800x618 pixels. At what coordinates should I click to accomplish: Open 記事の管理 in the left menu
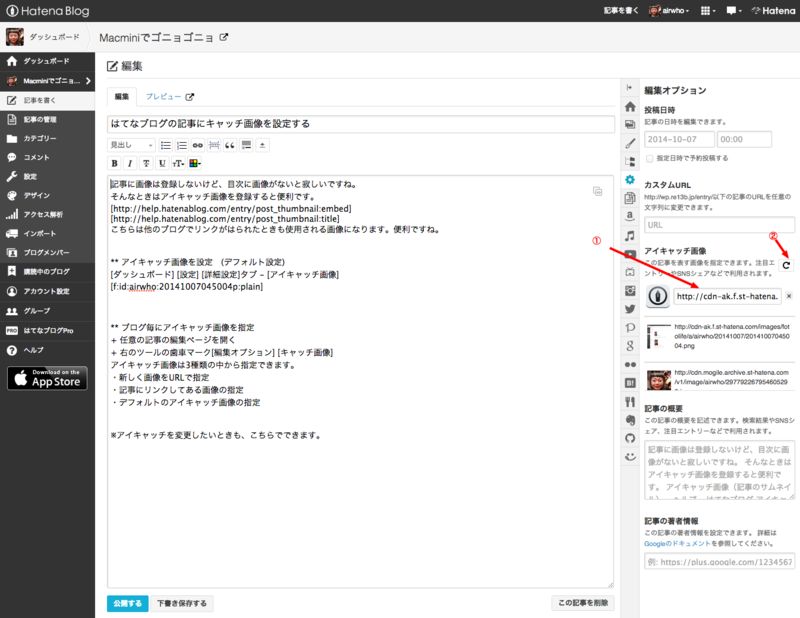pos(47,119)
